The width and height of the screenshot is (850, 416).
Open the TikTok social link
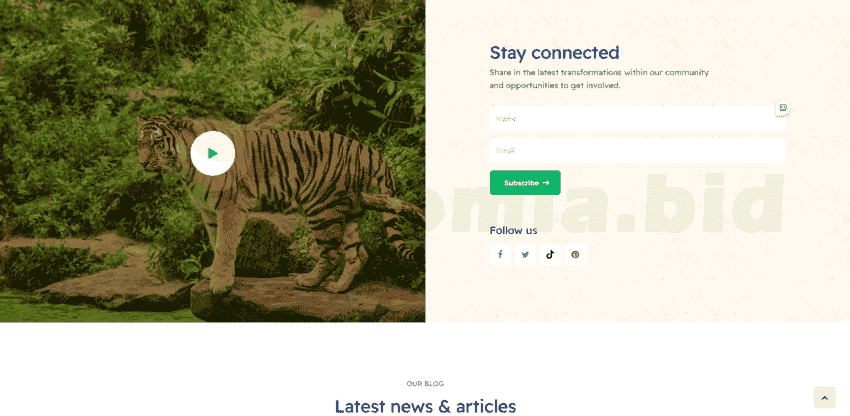point(550,254)
